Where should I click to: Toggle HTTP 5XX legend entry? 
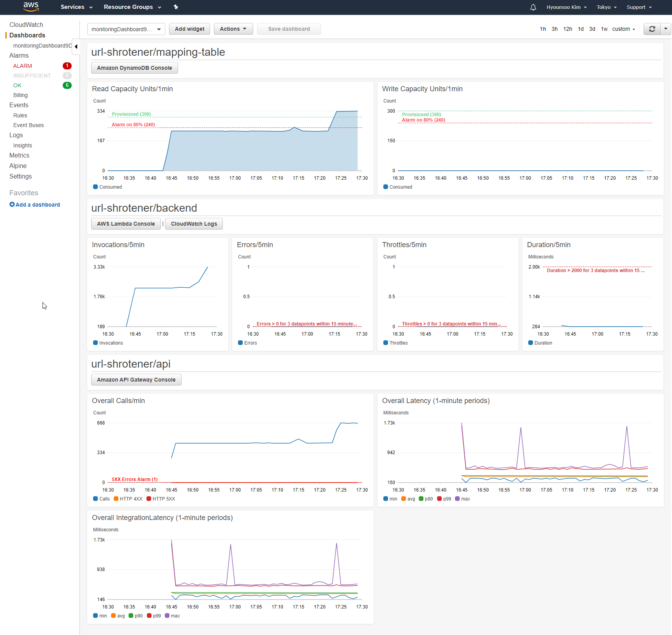(x=161, y=499)
